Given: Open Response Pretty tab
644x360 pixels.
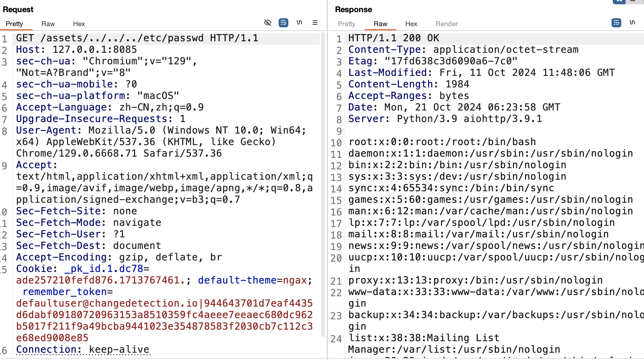Looking at the screenshot, I should coord(346,24).
